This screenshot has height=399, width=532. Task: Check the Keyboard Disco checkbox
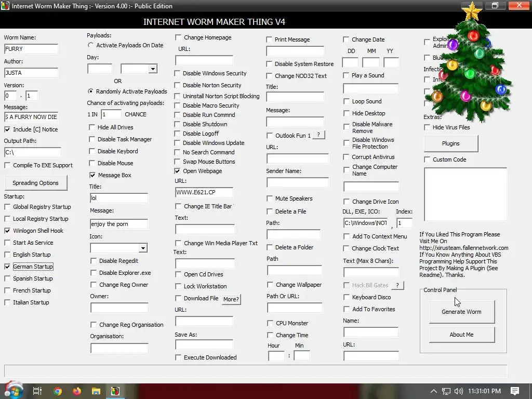tap(347, 297)
